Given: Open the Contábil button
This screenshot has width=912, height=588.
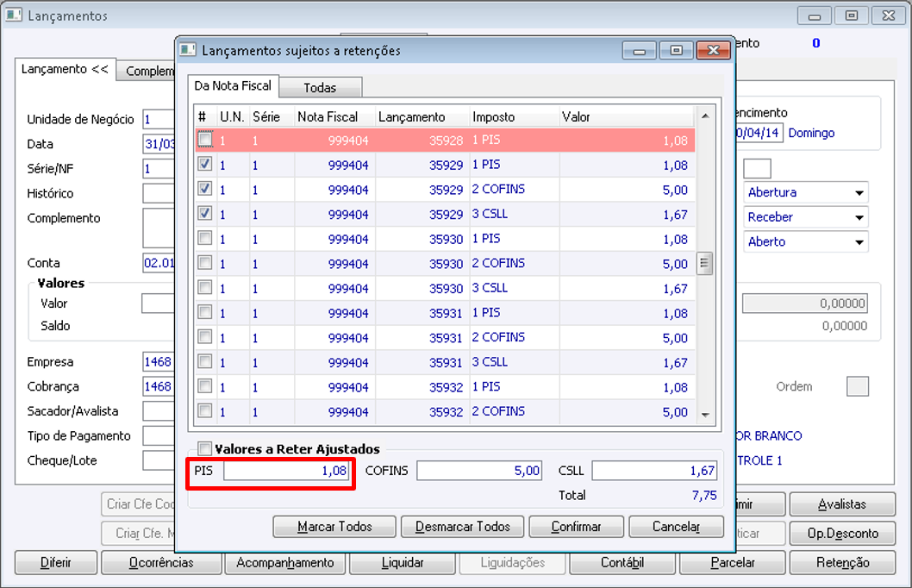Looking at the screenshot, I should (x=622, y=563).
